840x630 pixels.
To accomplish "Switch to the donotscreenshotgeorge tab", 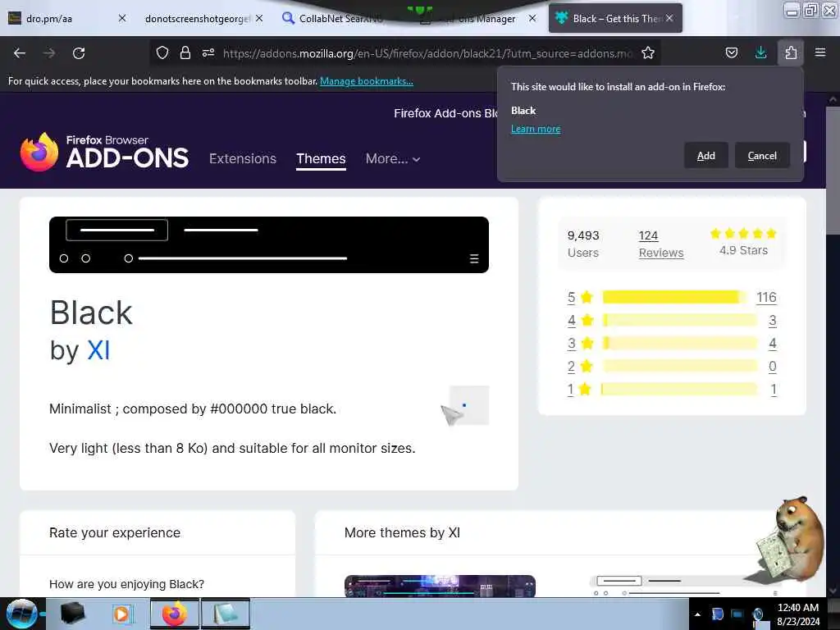I will point(197,18).
